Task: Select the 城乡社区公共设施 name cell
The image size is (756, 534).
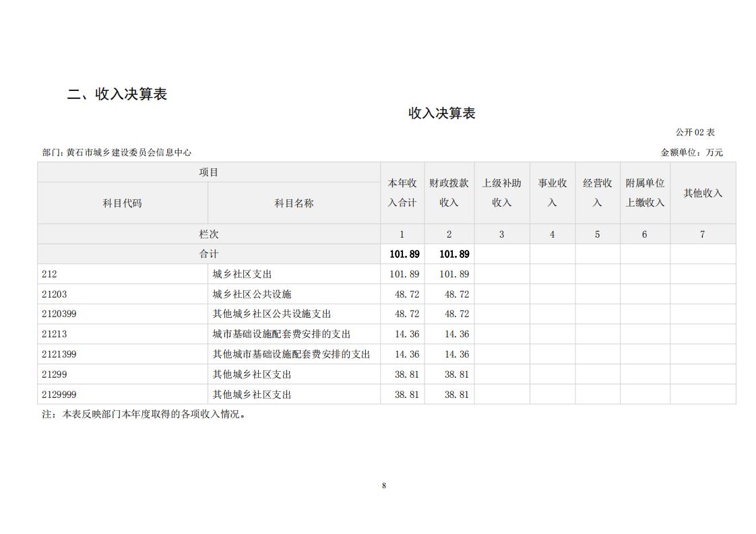Action: click(252, 294)
